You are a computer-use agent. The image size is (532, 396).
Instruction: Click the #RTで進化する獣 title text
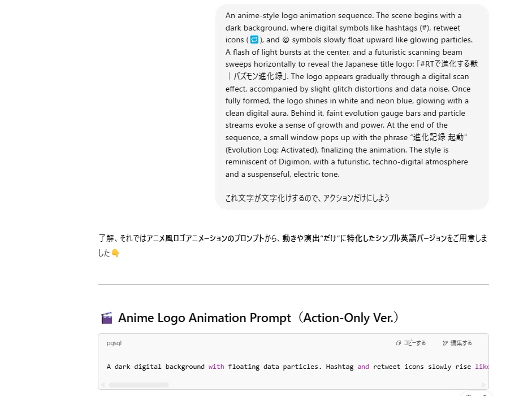[449, 64]
